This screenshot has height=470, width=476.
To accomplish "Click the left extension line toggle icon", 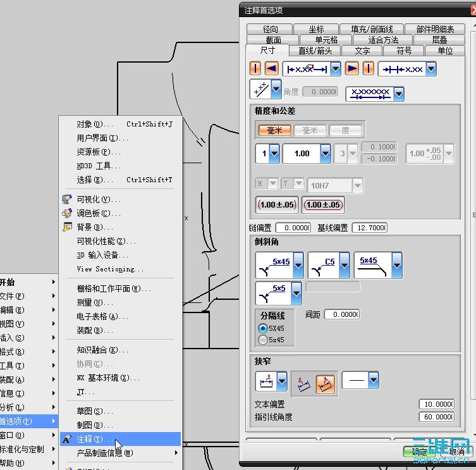I will pyautogui.click(x=255, y=68).
